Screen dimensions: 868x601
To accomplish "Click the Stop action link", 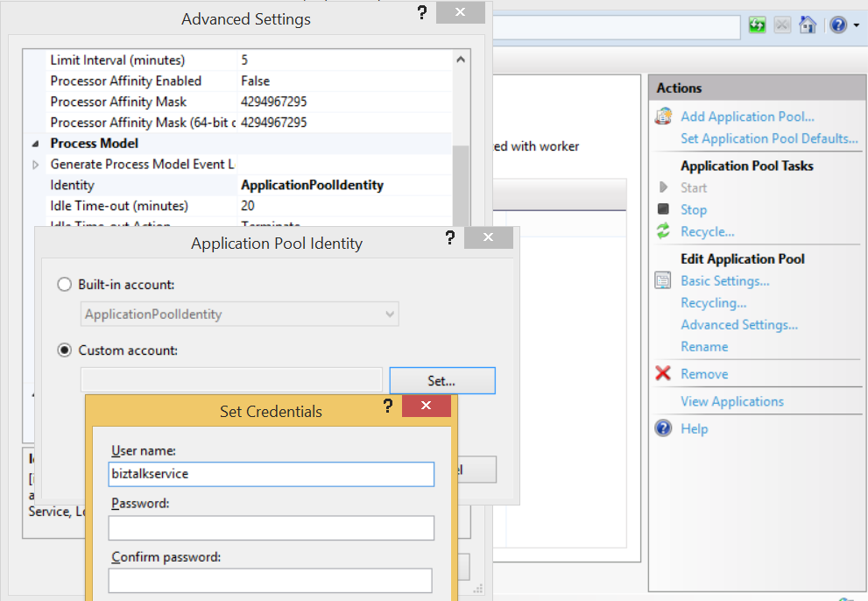I will 694,209.
